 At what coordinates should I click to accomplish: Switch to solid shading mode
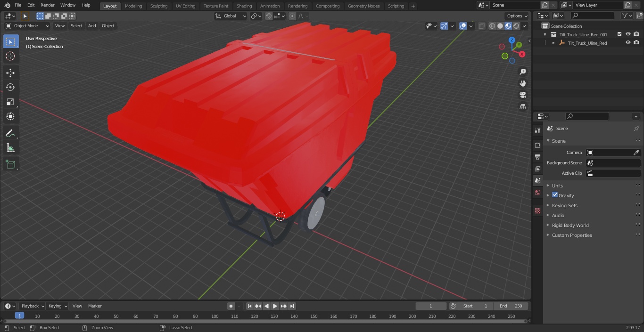(500, 26)
